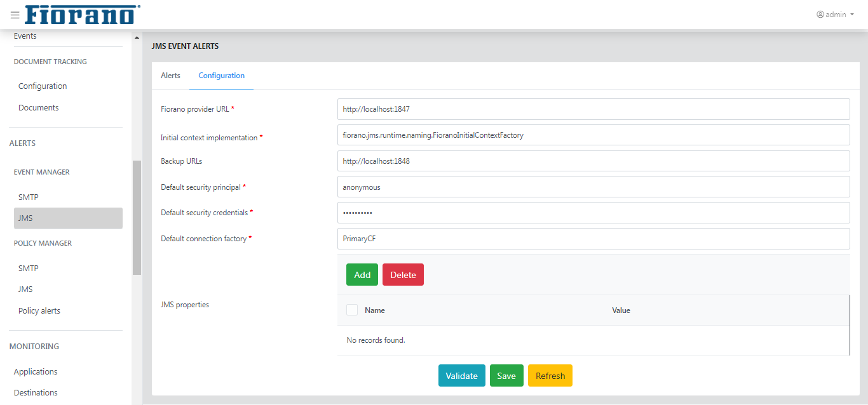The height and width of the screenshot is (405, 868).
Task: Click the sidebar scroll-up arrow
Action: click(x=137, y=37)
